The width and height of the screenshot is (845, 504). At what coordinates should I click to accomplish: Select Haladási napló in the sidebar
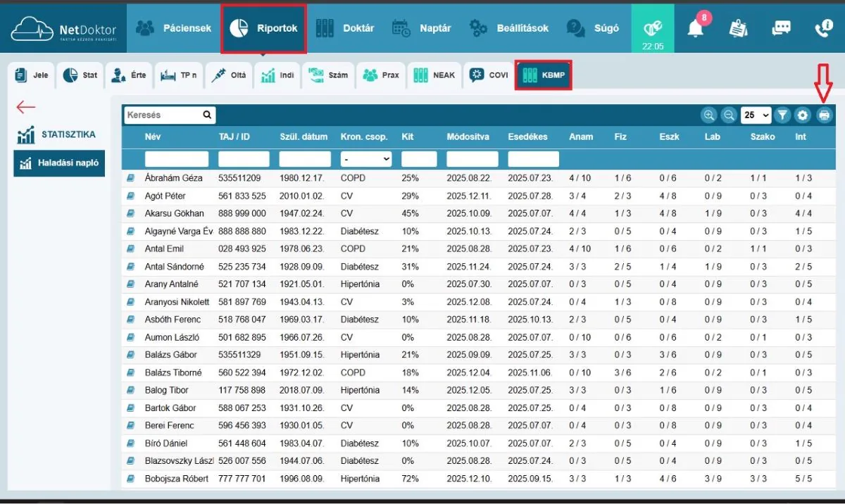click(59, 163)
